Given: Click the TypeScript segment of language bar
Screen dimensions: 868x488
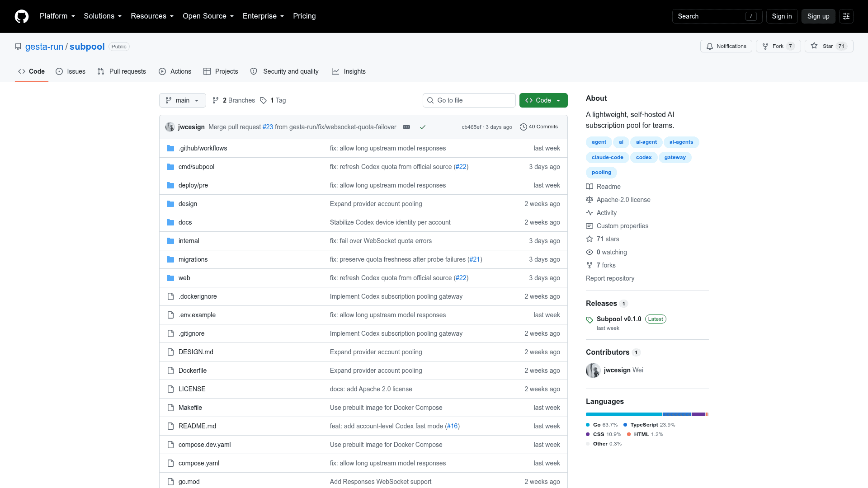Looking at the screenshot, I should [x=677, y=414].
